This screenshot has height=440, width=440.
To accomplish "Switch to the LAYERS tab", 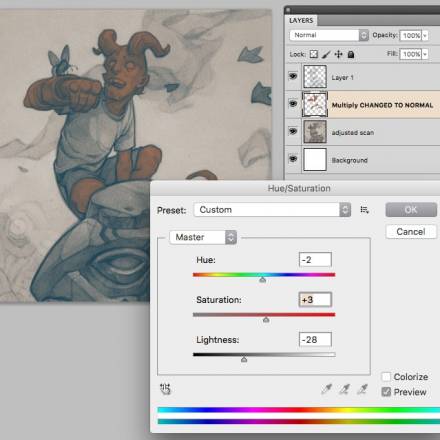I will click(x=301, y=21).
